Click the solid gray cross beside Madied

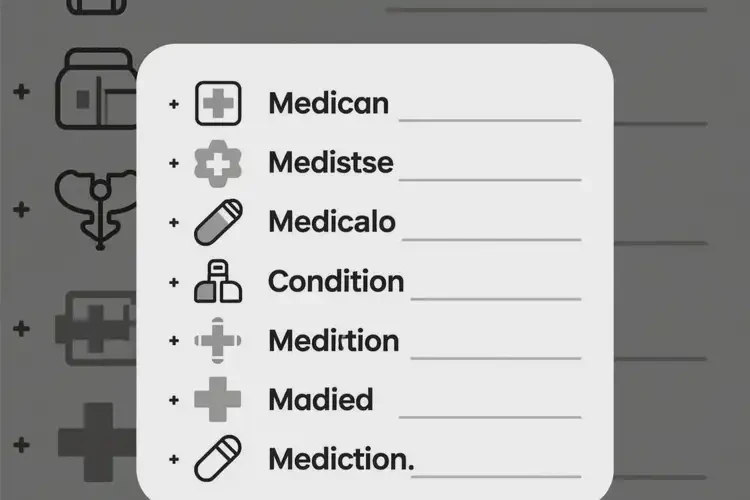[217, 400]
